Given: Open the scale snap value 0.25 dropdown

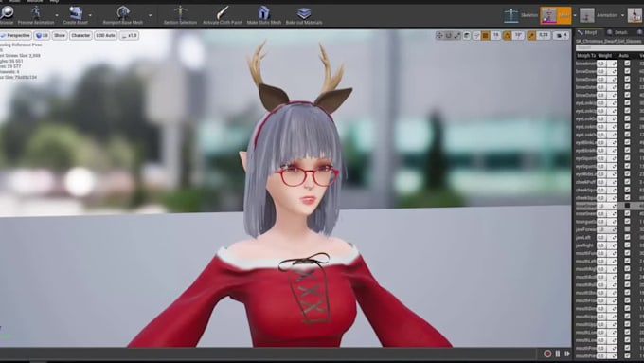Looking at the screenshot, I should coord(544,36).
